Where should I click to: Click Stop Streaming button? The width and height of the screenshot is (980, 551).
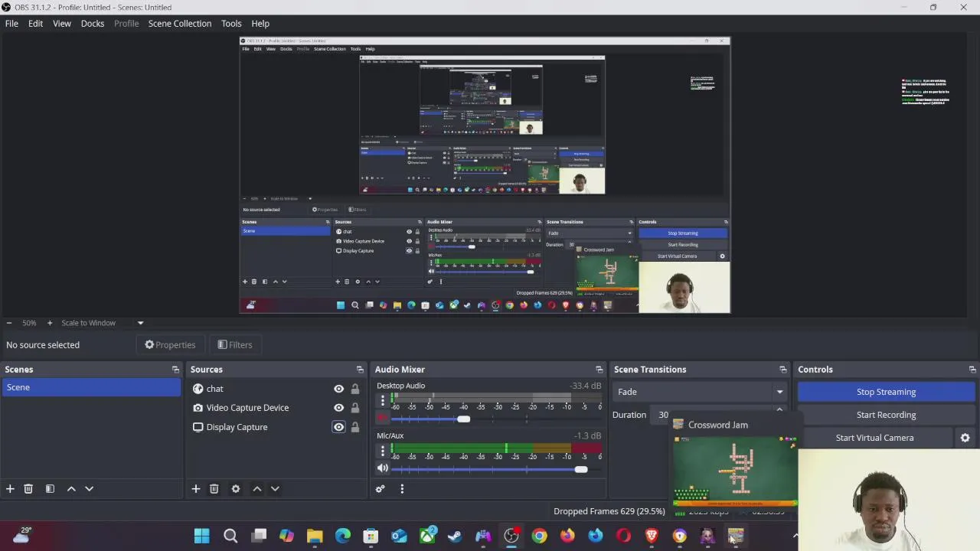click(886, 392)
